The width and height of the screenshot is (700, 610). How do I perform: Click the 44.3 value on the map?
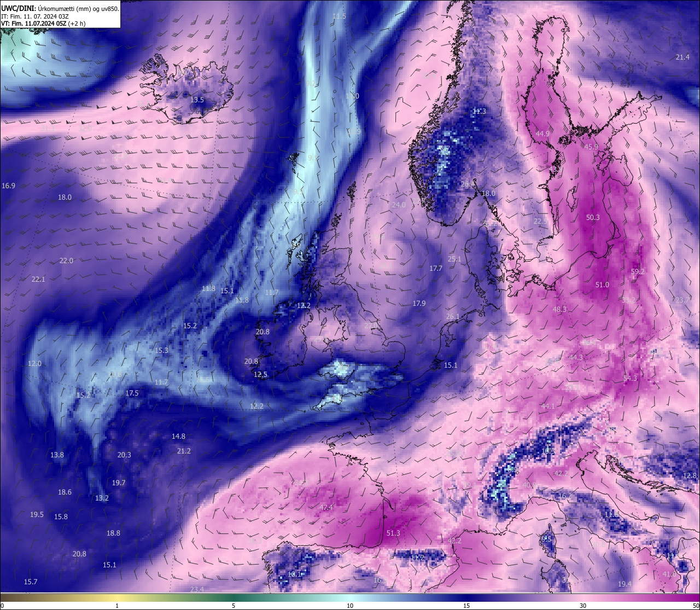[x=576, y=358]
